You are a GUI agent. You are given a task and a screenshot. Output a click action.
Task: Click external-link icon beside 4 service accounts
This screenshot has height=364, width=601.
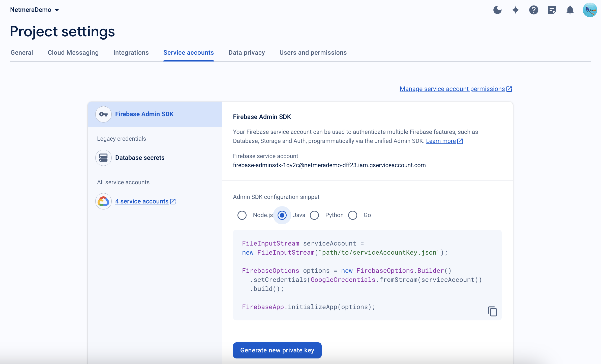click(173, 201)
